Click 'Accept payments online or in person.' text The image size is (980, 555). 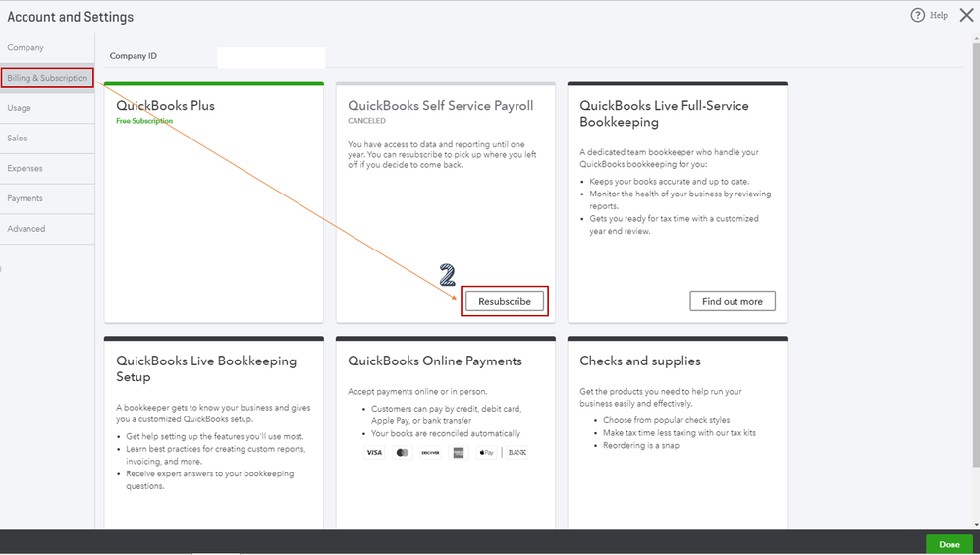coord(417,392)
